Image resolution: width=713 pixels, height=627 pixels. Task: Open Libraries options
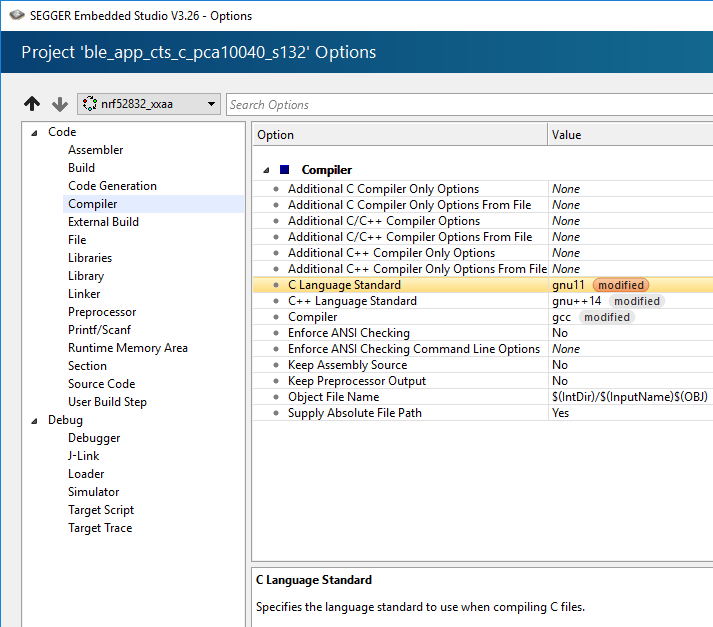[90, 258]
